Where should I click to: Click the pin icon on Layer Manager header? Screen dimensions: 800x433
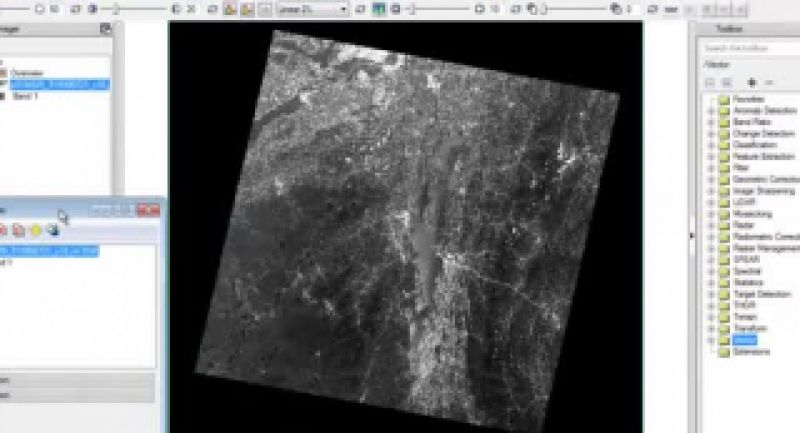point(105,30)
